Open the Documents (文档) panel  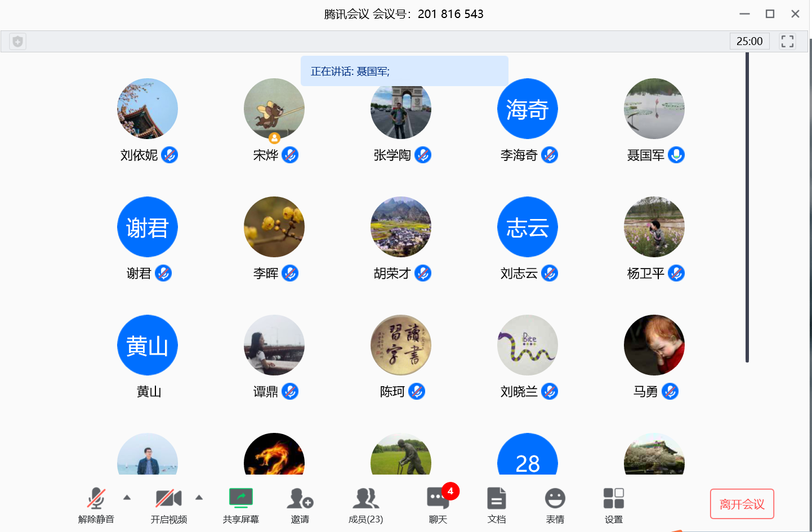click(x=496, y=499)
